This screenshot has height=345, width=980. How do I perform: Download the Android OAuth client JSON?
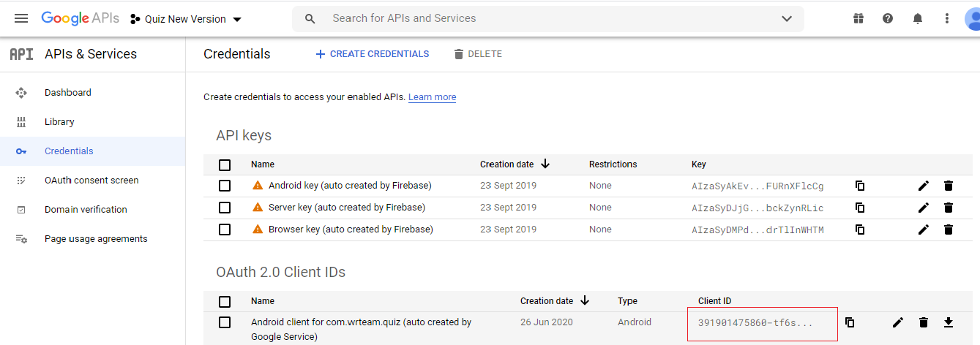click(x=949, y=322)
